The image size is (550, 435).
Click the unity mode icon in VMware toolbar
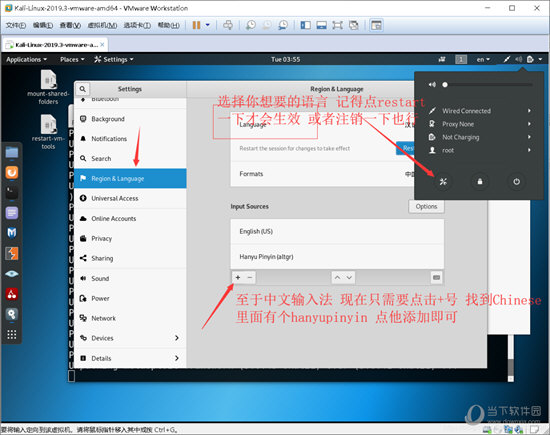point(354,25)
